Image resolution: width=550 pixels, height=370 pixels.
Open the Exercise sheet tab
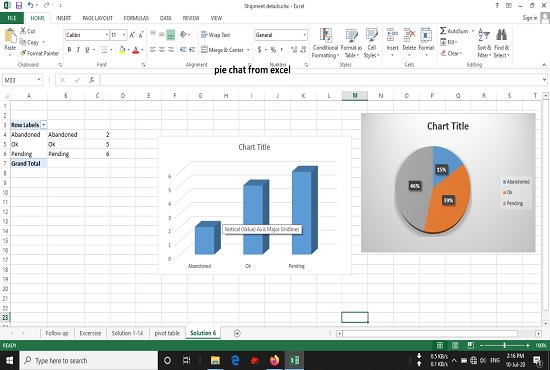[90, 333]
